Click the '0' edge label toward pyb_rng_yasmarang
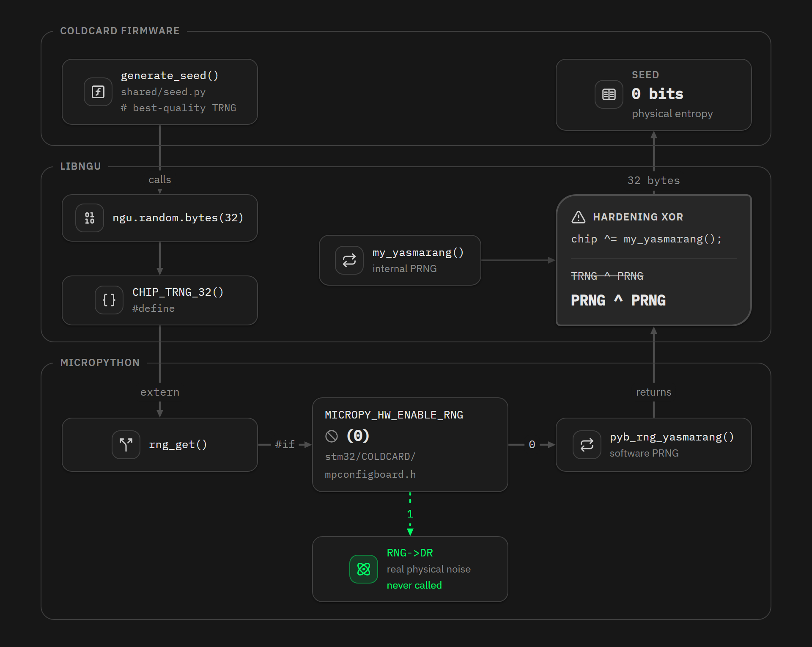 [532, 445]
